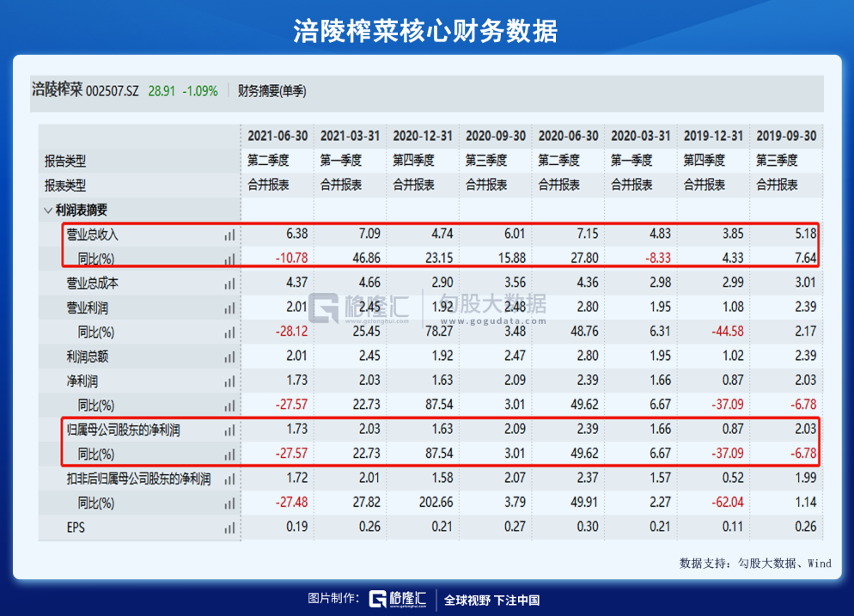Click the EPS row label
Screen dimensions: 854x616
pos(76,528)
